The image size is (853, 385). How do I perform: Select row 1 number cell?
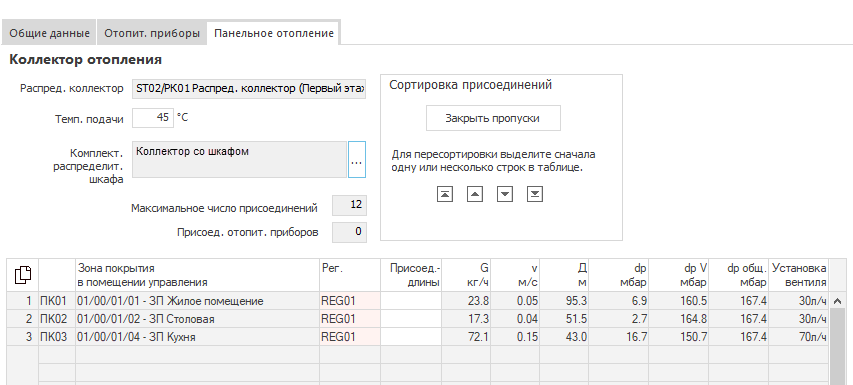pos(23,301)
